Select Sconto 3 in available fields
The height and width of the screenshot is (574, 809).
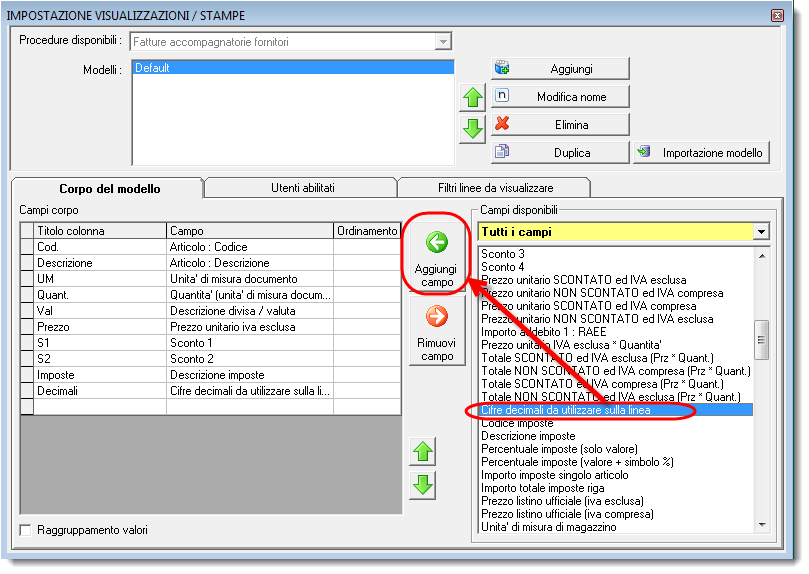click(616, 254)
